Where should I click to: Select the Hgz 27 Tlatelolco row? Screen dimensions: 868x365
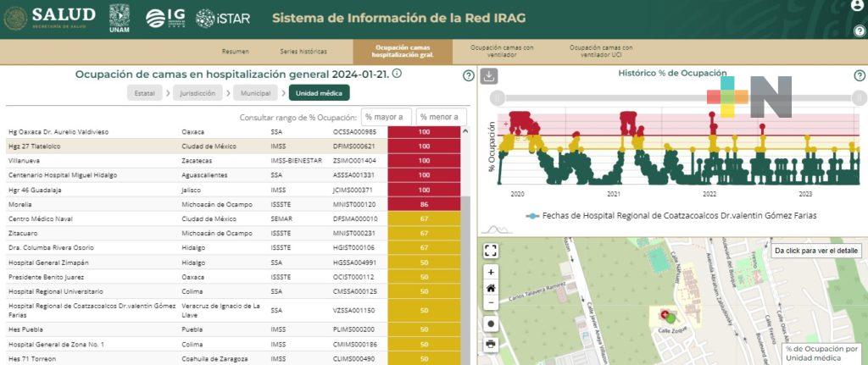pos(234,147)
